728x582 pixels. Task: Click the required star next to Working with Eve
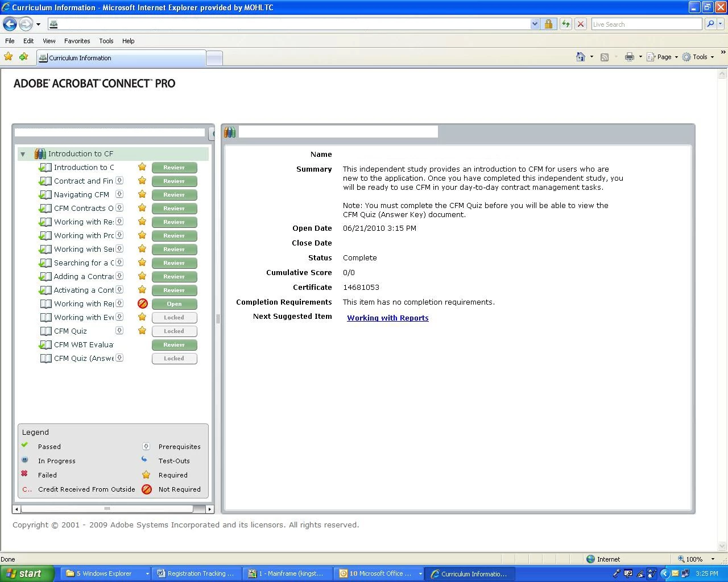142,317
